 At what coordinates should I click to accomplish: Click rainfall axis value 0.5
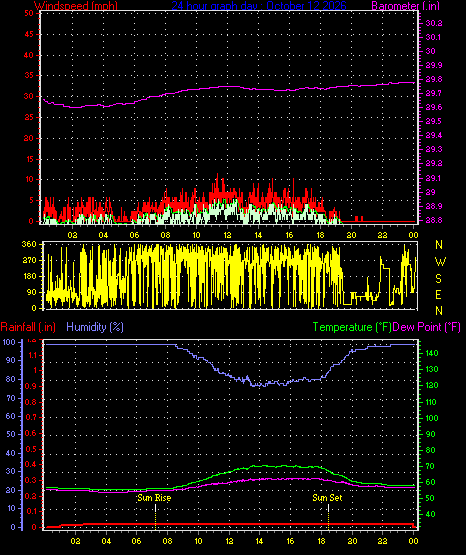pyautogui.click(x=31, y=449)
